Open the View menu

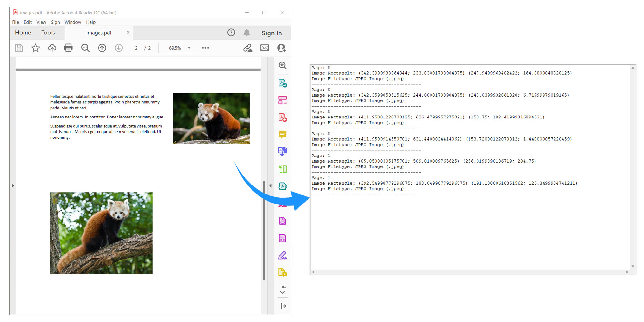(41, 22)
